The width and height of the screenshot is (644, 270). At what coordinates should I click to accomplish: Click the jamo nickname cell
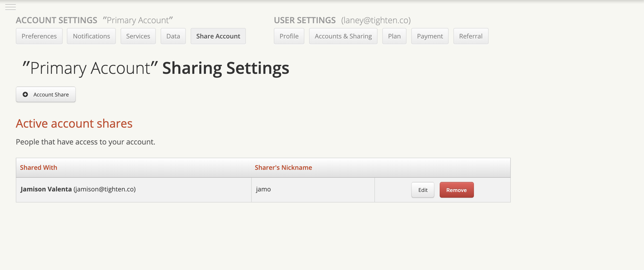click(263, 189)
